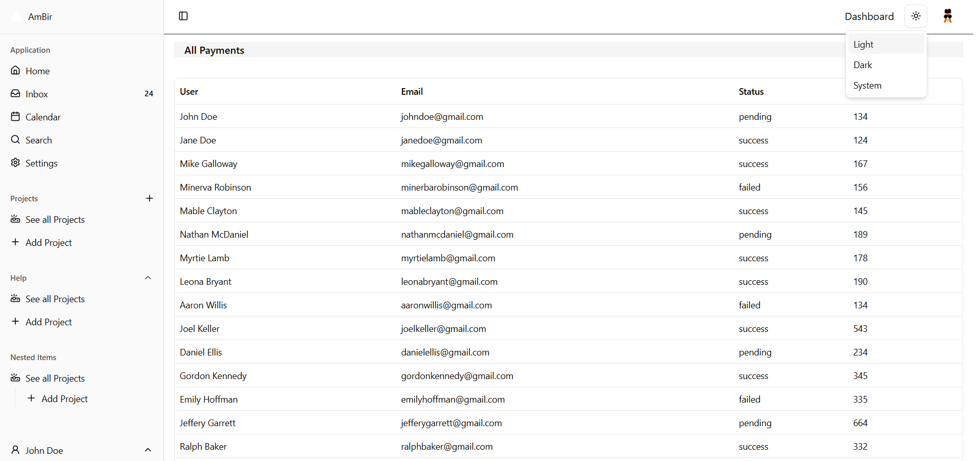Click the Inbox badge showing 24

tap(148, 93)
